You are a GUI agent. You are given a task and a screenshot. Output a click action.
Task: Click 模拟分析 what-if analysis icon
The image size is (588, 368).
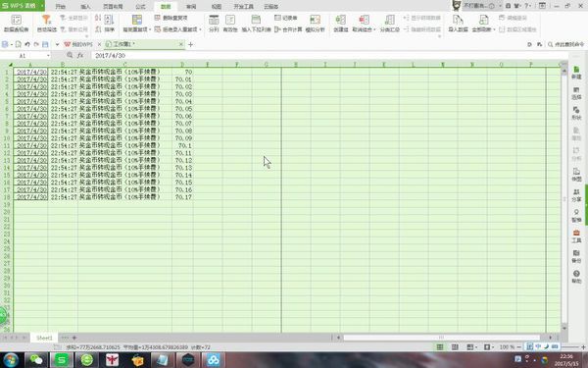[315, 24]
